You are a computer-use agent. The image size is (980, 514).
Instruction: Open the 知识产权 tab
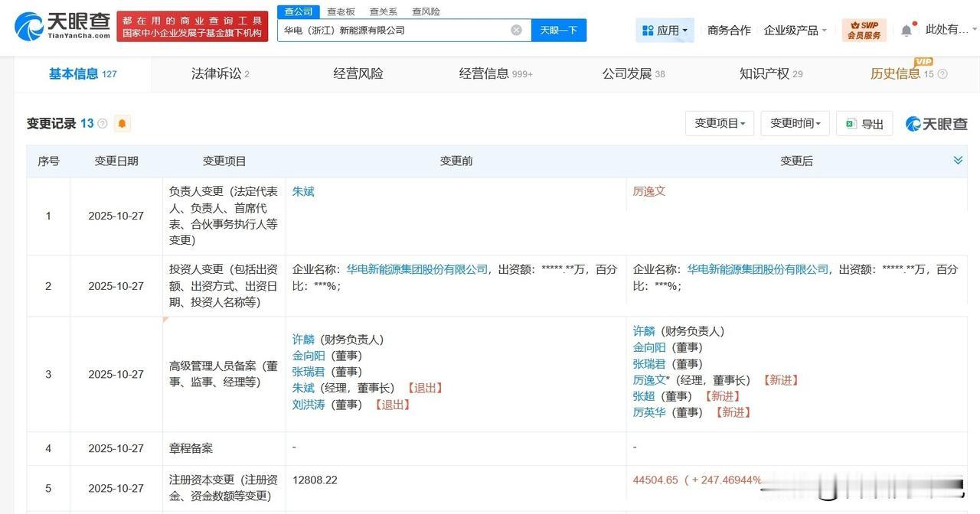[x=771, y=73]
